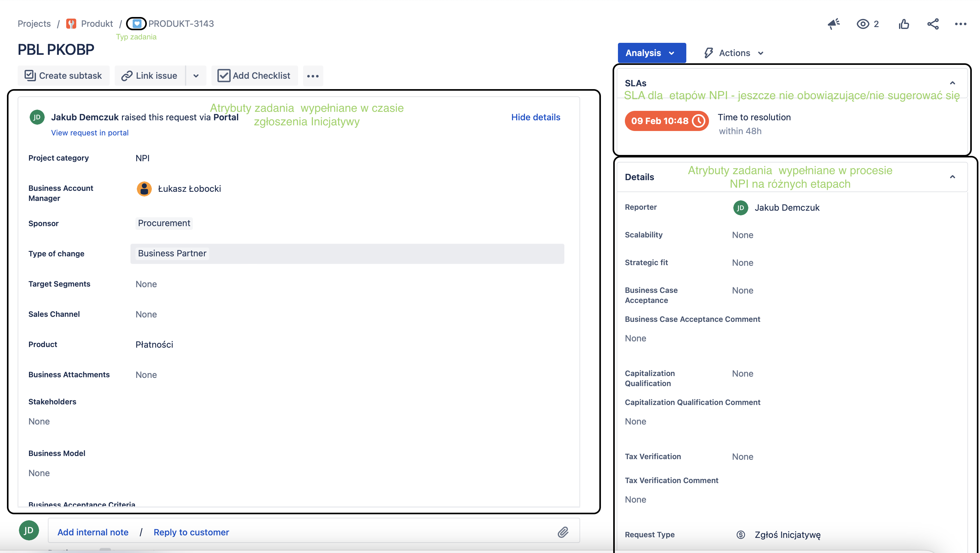
Task: Open the Analysis status dropdown
Action: point(651,53)
